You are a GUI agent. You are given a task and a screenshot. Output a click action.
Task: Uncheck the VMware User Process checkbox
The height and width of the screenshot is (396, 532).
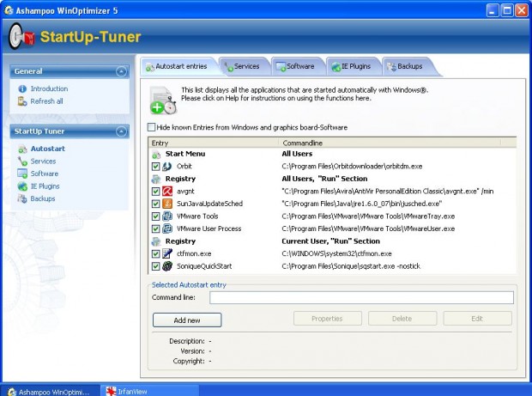[155, 228]
